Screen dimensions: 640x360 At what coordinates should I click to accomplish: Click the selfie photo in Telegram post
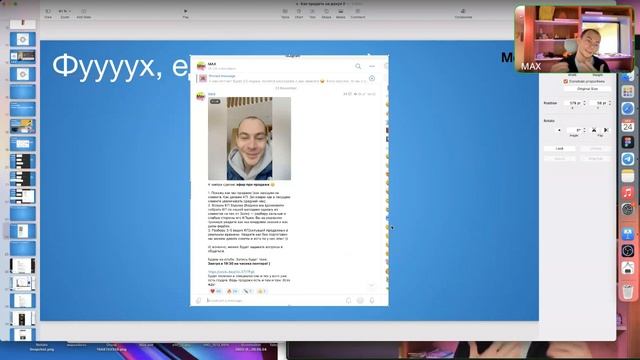(x=249, y=138)
